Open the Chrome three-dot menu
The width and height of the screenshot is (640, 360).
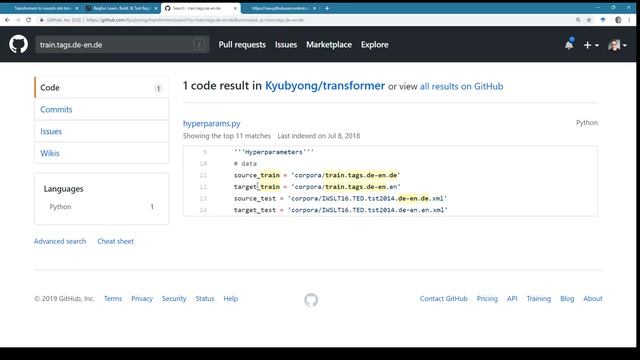629,20
